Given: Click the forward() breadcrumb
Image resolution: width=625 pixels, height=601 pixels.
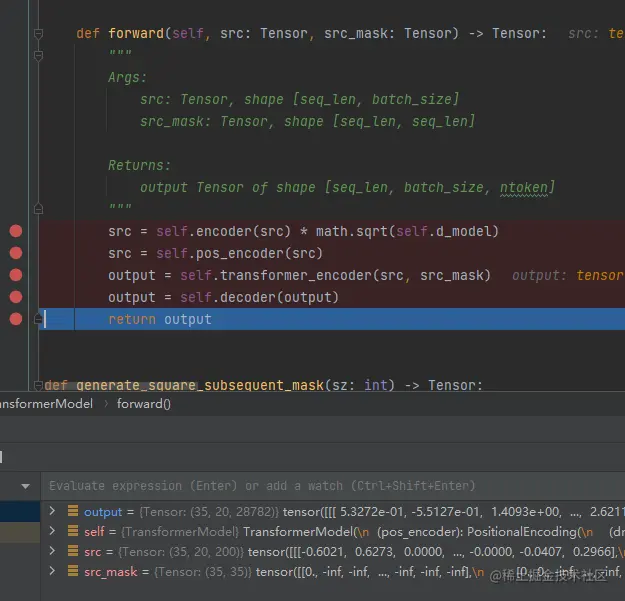Looking at the screenshot, I should (x=143, y=404).
